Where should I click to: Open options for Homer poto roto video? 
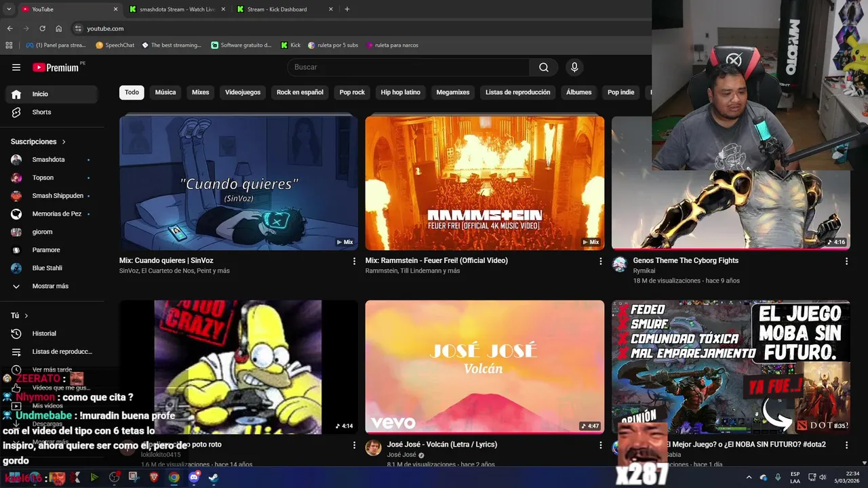click(x=354, y=445)
